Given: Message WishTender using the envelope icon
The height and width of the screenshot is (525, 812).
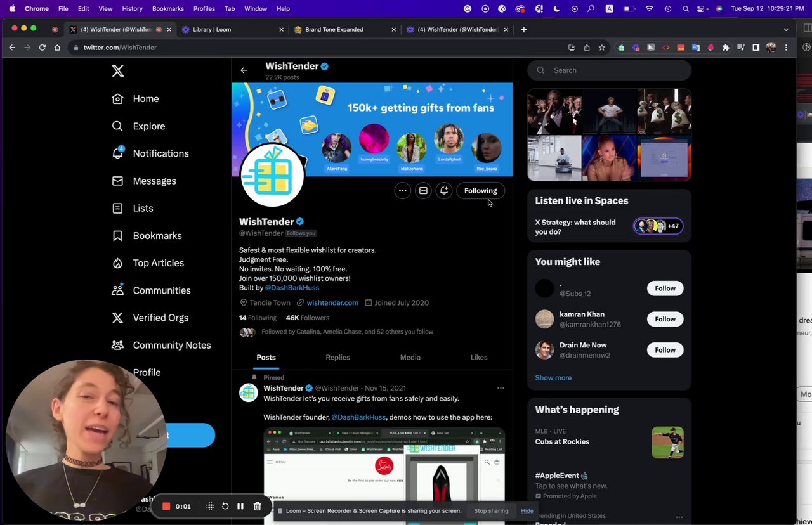Looking at the screenshot, I should pos(423,191).
